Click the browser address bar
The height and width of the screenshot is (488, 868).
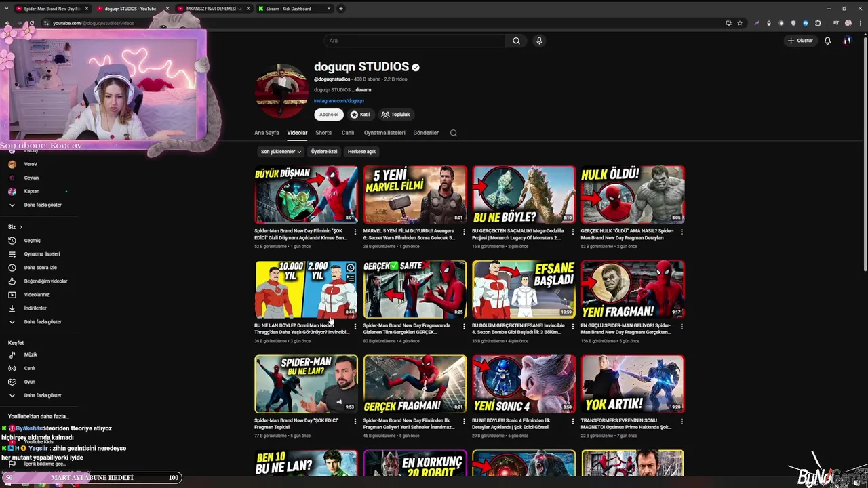380,23
